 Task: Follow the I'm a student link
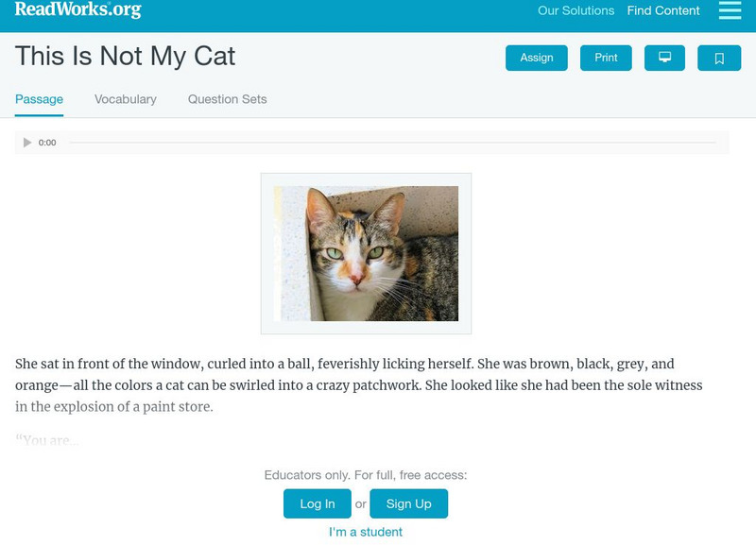(x=366, y=532)
